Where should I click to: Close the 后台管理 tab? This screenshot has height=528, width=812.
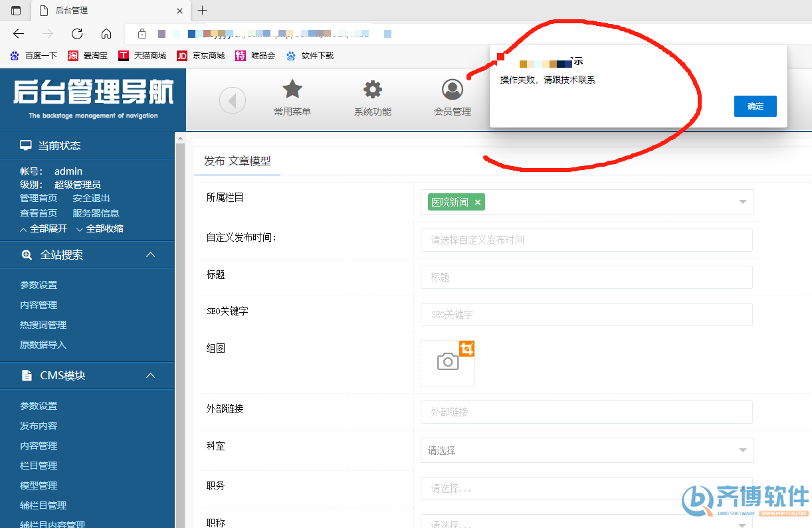[x=179, y=11]
